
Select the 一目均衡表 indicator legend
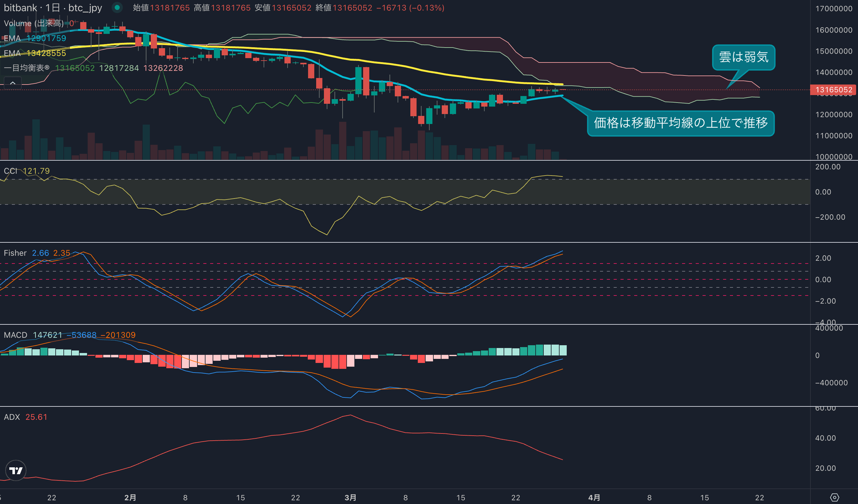[26, 68]
